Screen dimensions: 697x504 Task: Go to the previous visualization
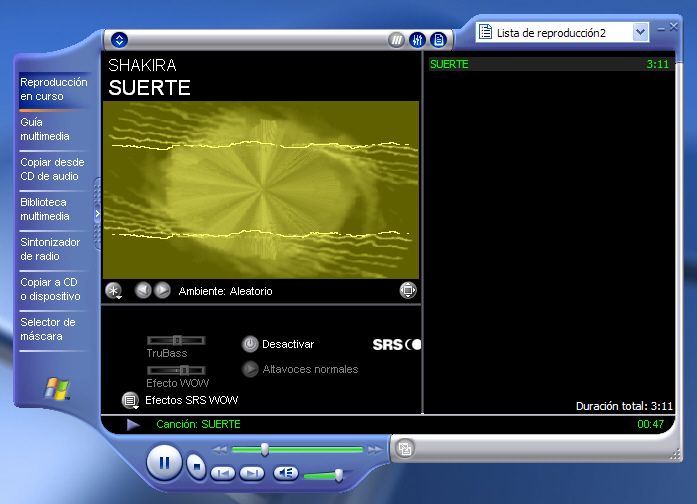tap(143, 291)
